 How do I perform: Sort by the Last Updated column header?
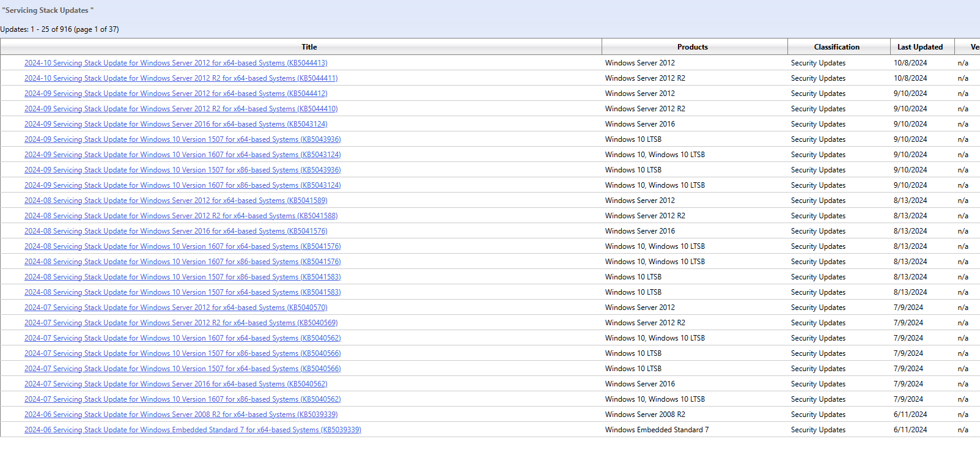[x=920, y=47]
